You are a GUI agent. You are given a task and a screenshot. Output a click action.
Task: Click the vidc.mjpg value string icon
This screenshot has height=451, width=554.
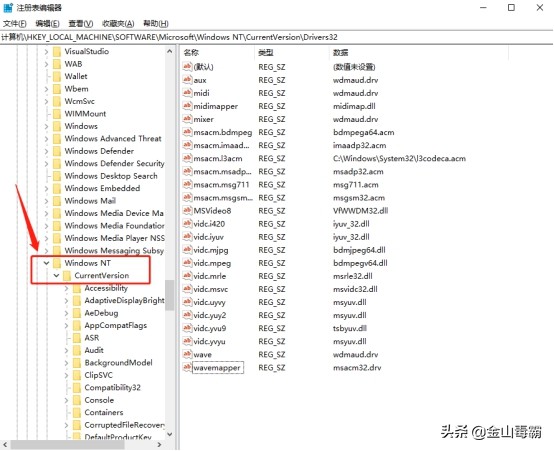[187, 250]
